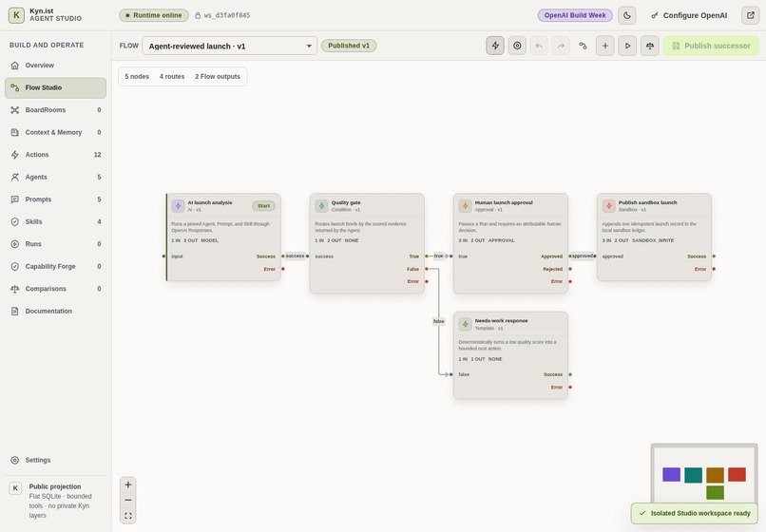Click the Human launch approval node icon
766x532 pixels.
[465, 205]
